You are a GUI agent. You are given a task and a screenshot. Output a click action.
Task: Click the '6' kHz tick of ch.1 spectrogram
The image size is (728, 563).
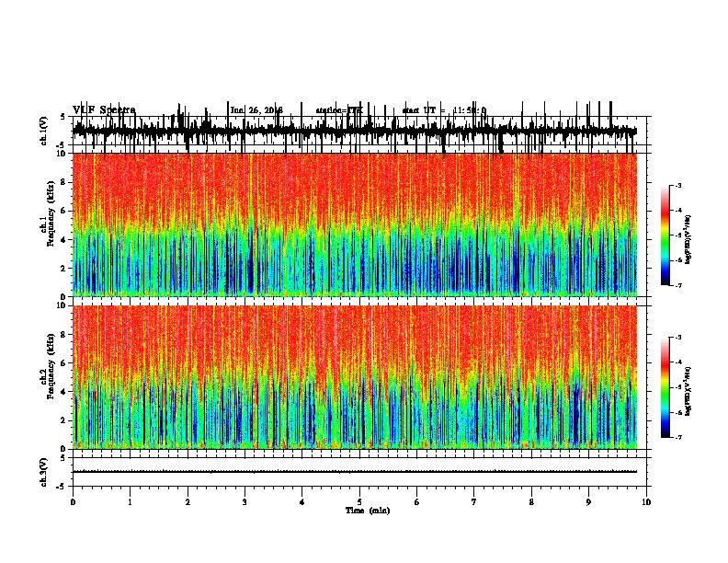[x=64, y=211]
